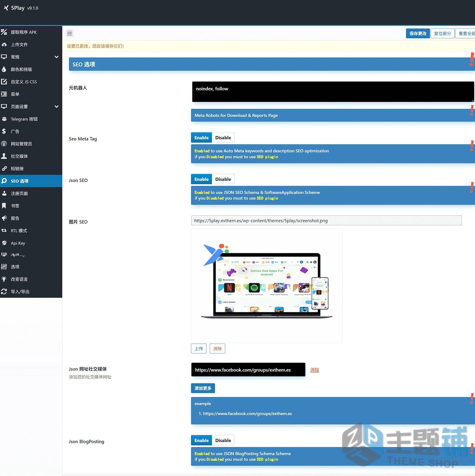Select the 书签 bookmark icon
475x476 pixels.
point(4,206)
